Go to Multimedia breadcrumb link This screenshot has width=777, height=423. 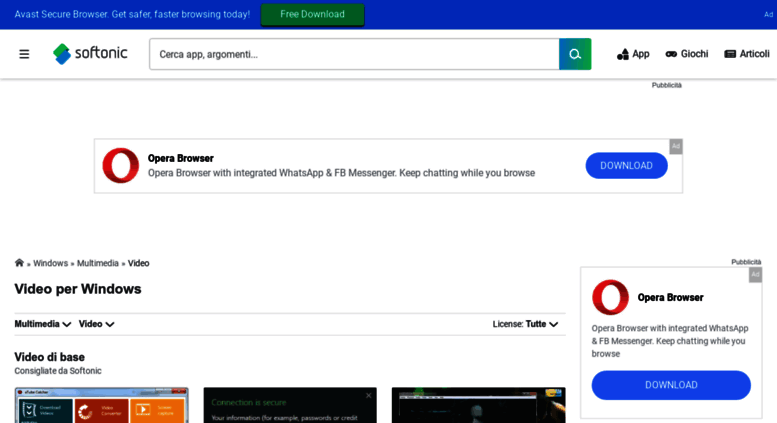[98, 263]
